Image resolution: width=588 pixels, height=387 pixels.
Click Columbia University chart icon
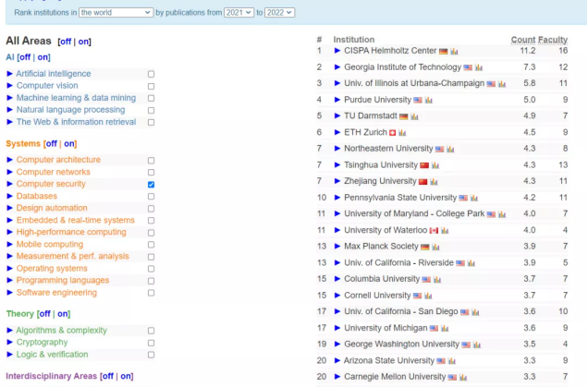pos(437,280)
